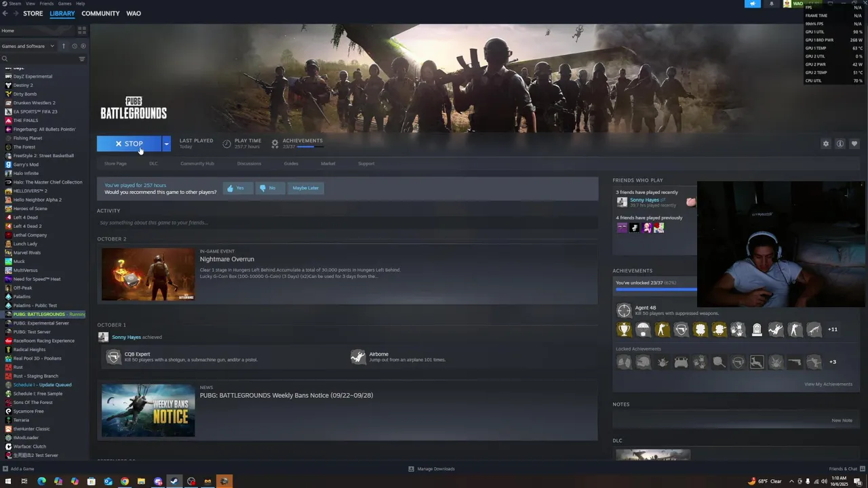The height and width of the screenshot is (488, 868).
Task: Open the Airborne achievement icon
Action: tap(358, 357)
